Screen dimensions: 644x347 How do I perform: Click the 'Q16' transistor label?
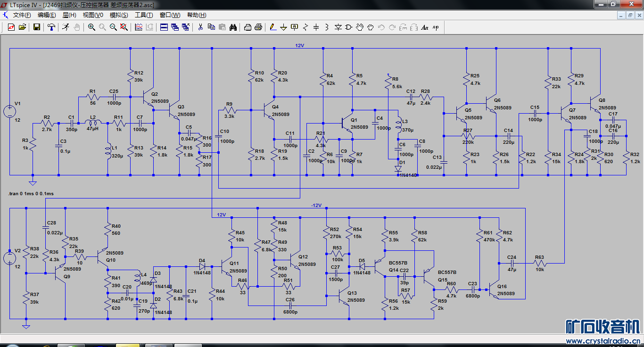point(502,286)
